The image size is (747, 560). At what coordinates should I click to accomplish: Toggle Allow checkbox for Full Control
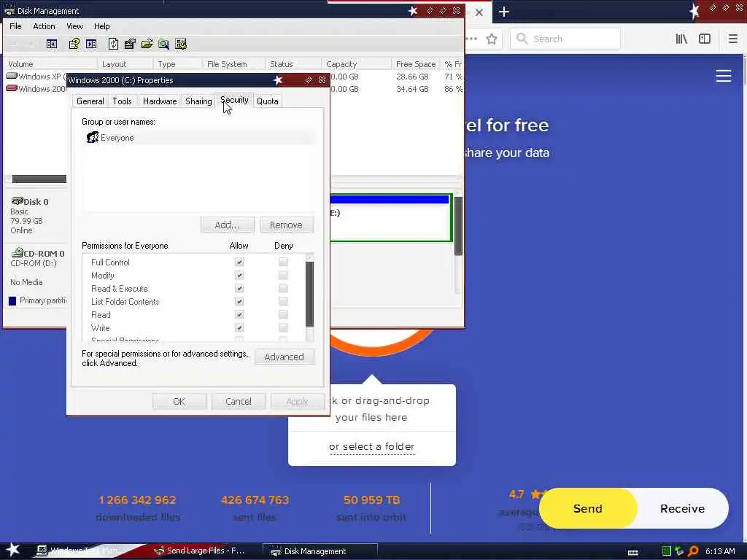[x=239, y=262]
